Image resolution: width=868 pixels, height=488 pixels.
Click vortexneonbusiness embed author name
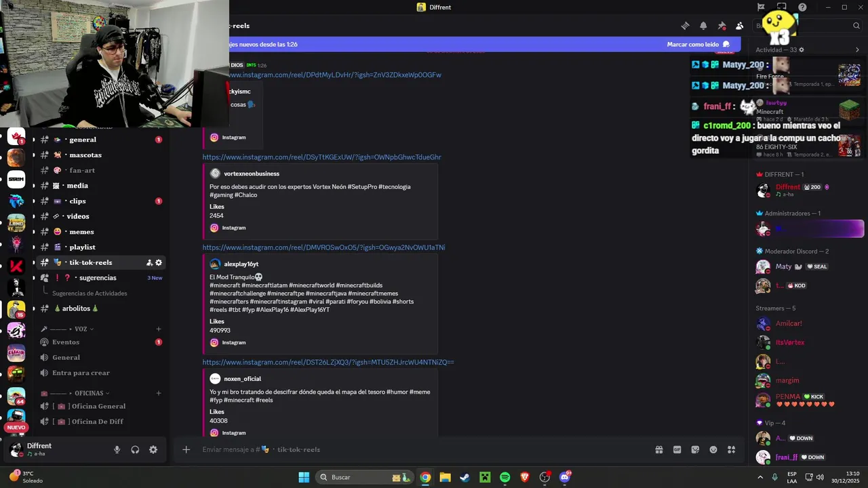252,174
